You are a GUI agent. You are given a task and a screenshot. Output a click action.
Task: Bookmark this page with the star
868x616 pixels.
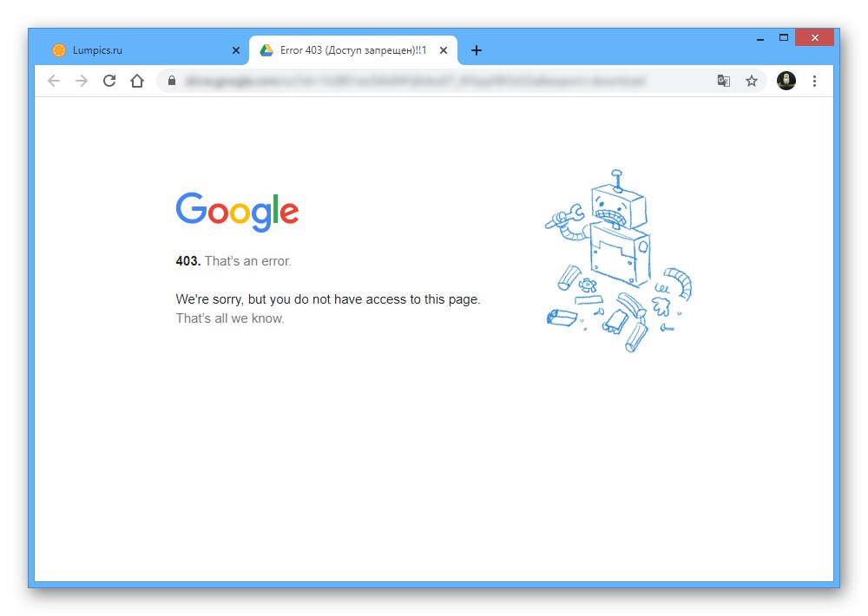[x=751, y=82]
